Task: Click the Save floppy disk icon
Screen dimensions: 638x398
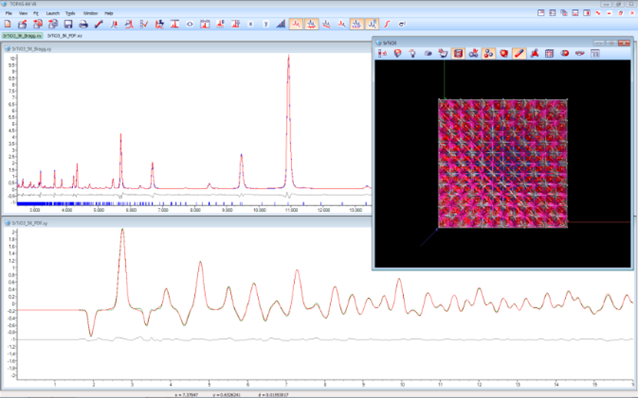Action: click(68, 24)
